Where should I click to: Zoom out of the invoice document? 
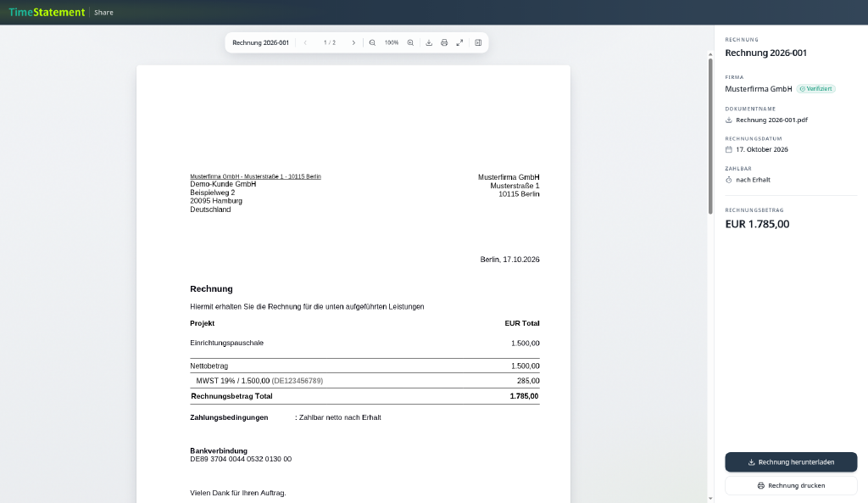pos(373,42)
